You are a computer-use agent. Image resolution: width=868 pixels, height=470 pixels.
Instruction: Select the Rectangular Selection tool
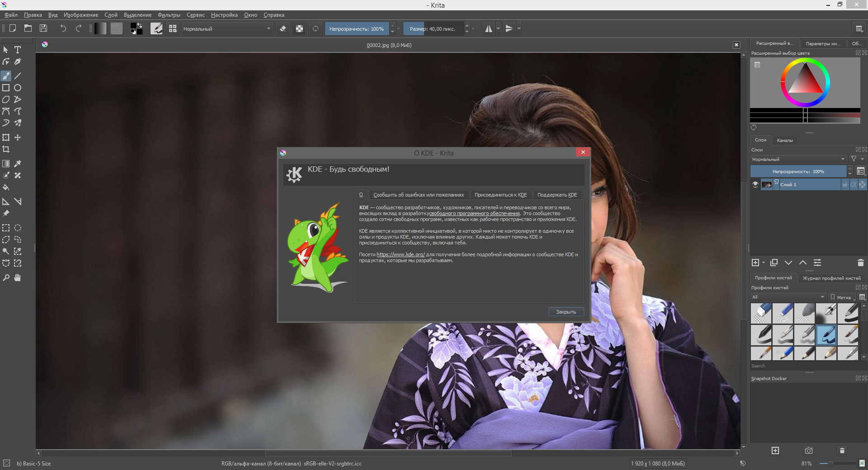[x=6, y=228]
